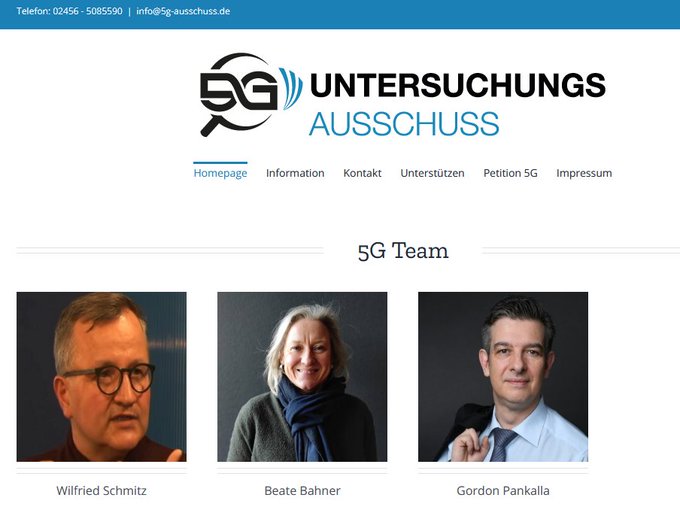
Task: Click the 5G magnifying glass logo icon
Action: pos(239,95)
